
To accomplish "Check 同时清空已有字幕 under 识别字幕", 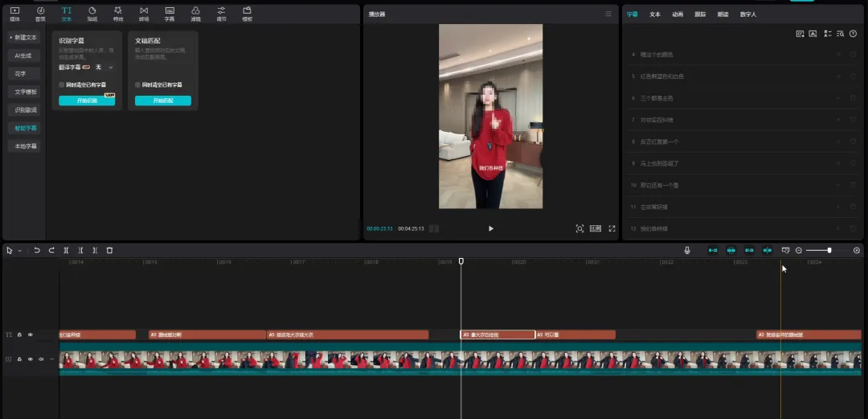I will click(62, 84).
